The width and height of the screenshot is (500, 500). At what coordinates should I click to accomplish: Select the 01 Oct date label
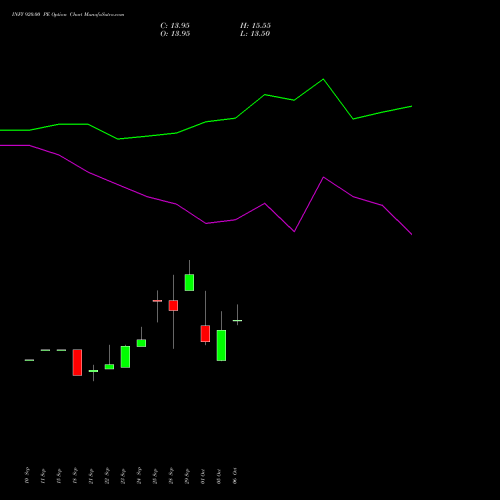click(x=203, y=476)
